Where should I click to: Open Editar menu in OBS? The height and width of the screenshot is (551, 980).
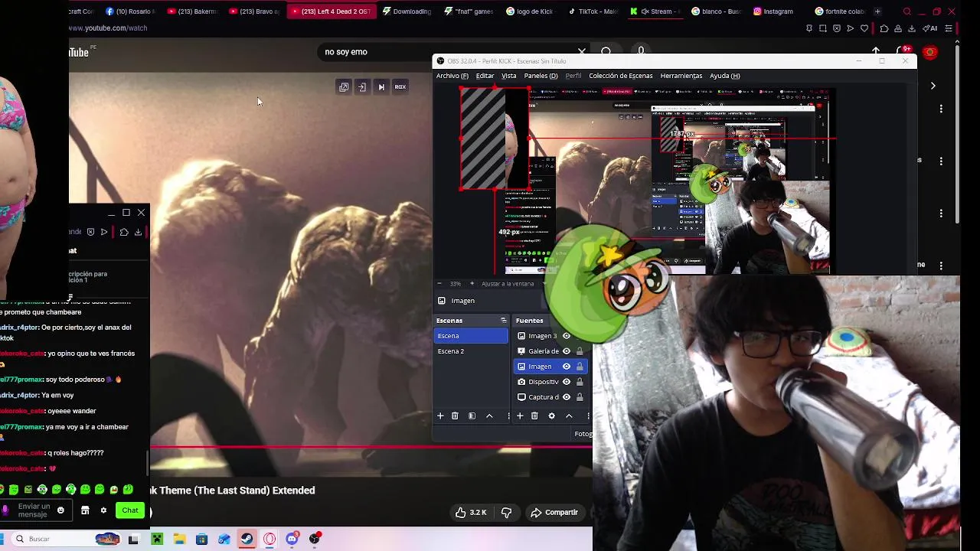[485, 76]
